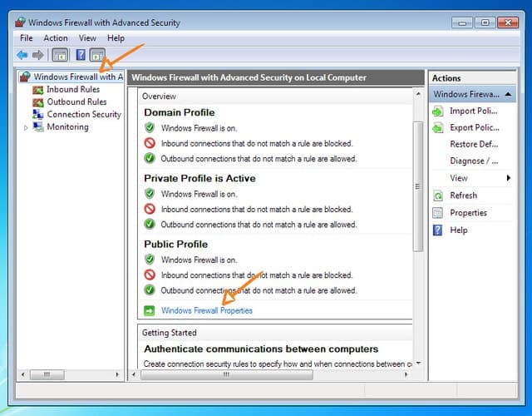Image resolution: width=532 pixels, height=416 pixels.
Task: Click the center pane scroll left arrow
Action: coord(133,375)
